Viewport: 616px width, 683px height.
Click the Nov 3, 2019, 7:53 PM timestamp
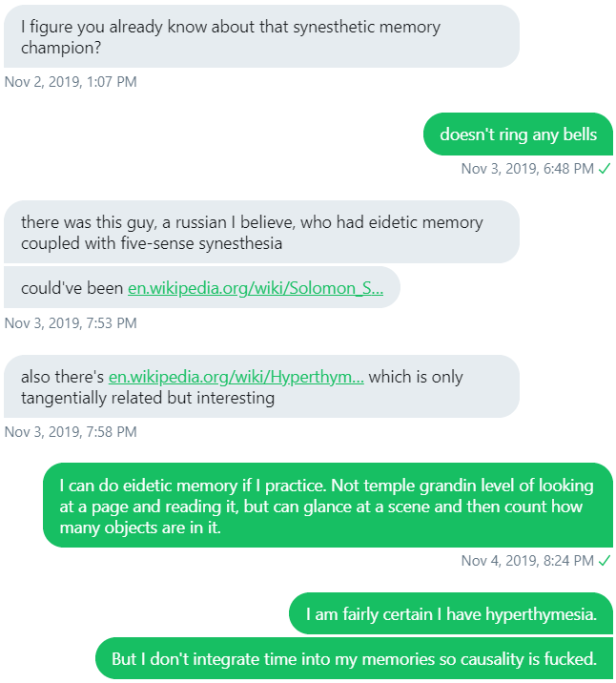(71, 323)
